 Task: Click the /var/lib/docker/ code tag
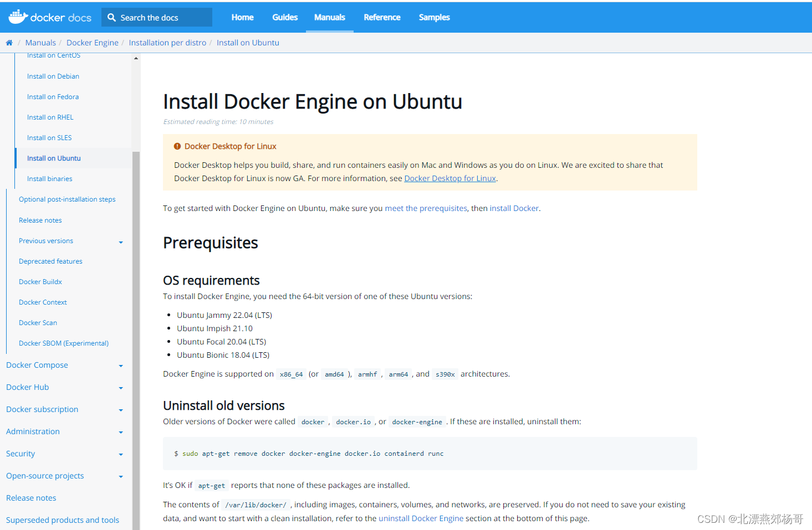256,505
